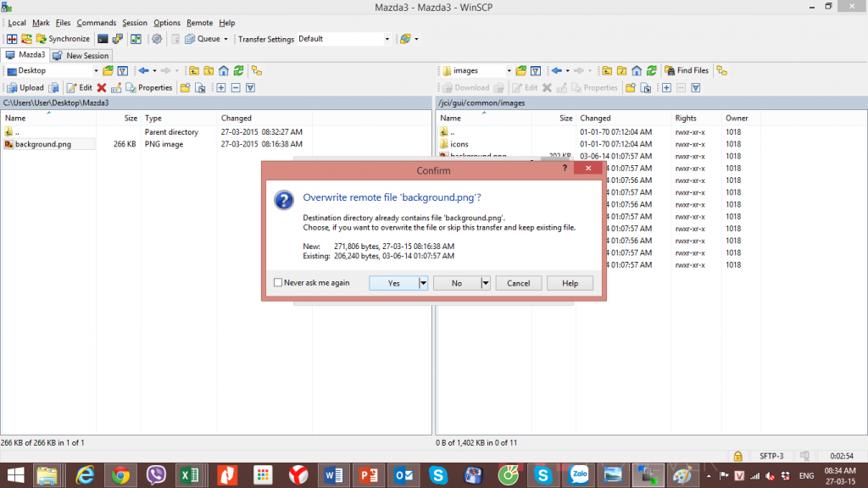Open the Local menu

(x=17, y=23)
